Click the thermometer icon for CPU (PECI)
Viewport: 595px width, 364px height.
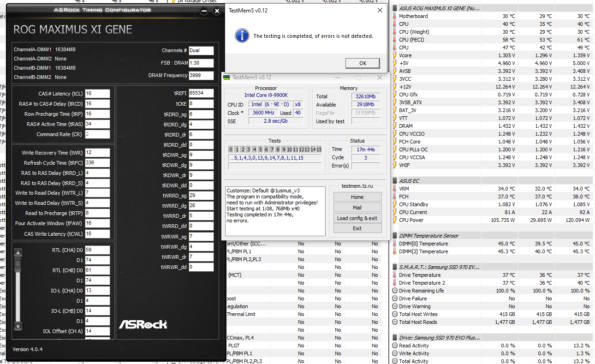(394, 40)
